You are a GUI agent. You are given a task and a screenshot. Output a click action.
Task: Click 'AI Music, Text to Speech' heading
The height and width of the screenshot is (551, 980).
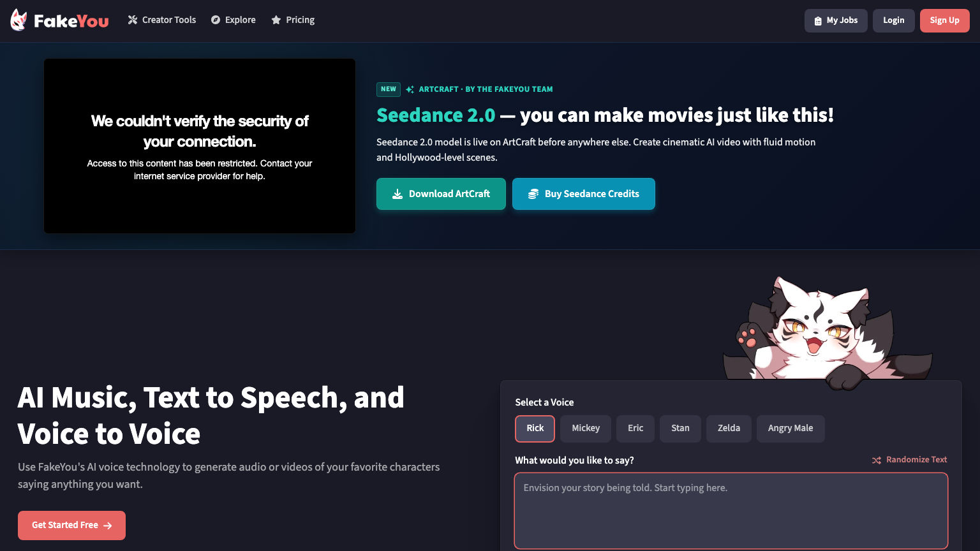click(211, 416)
